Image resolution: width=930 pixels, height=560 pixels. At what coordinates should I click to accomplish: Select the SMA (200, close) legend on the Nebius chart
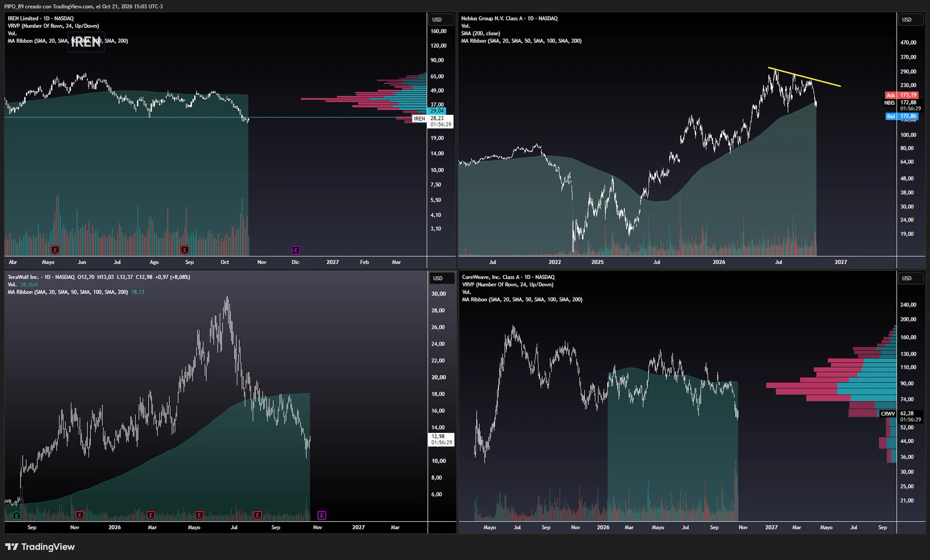480,33
